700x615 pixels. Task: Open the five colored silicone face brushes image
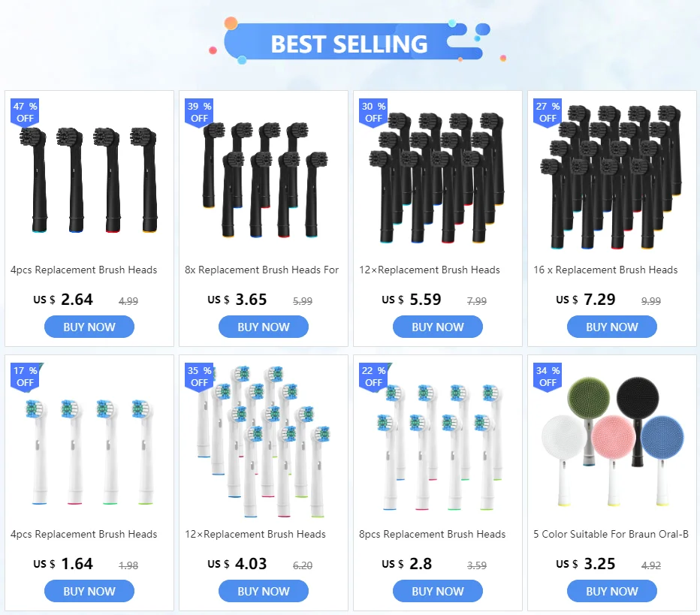click(x=613, y=442)
